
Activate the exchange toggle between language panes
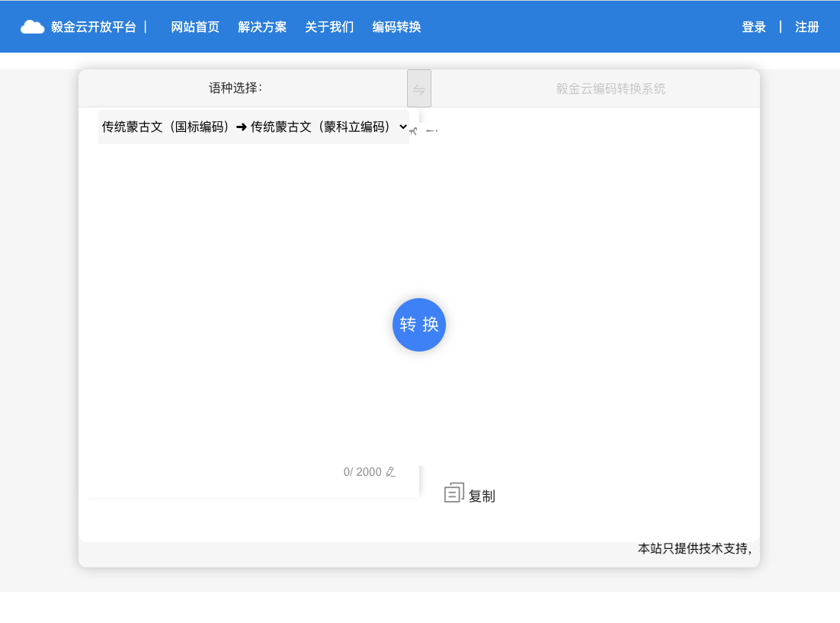click(419, 88)
